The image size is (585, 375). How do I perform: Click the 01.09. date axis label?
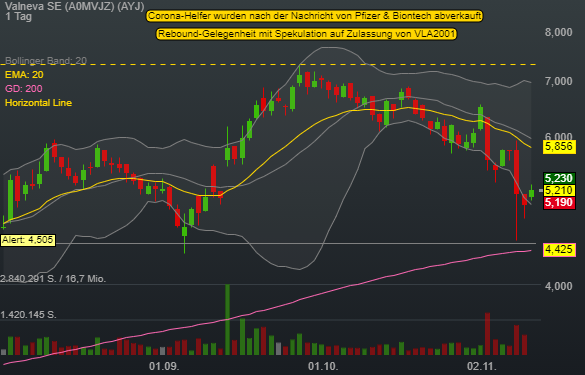pyautogui.click(x=164, y=366)
